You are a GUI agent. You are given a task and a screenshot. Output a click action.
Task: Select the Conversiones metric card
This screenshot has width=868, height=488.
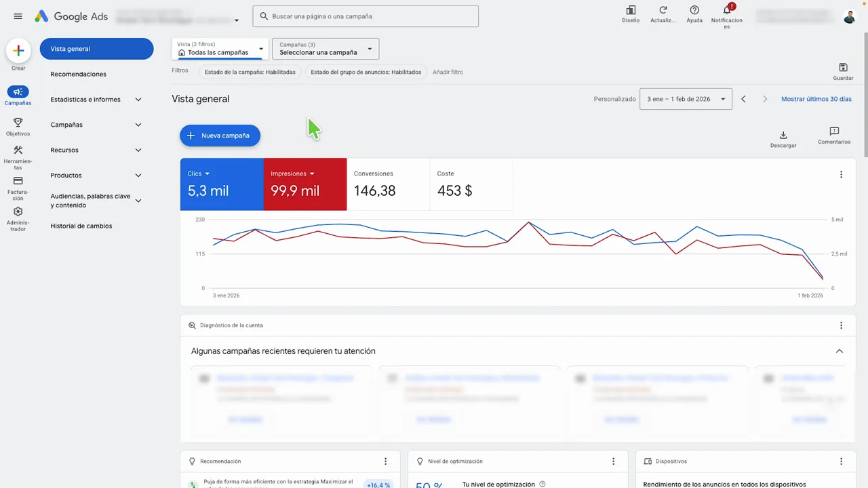point(388,184)
